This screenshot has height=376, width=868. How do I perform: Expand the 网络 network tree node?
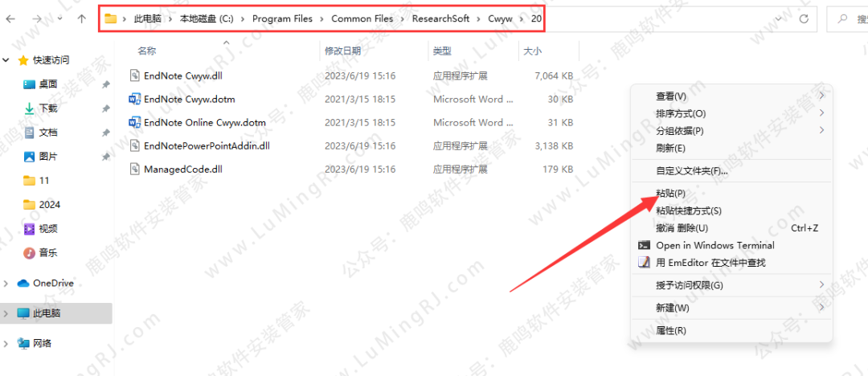click(7, 344)
